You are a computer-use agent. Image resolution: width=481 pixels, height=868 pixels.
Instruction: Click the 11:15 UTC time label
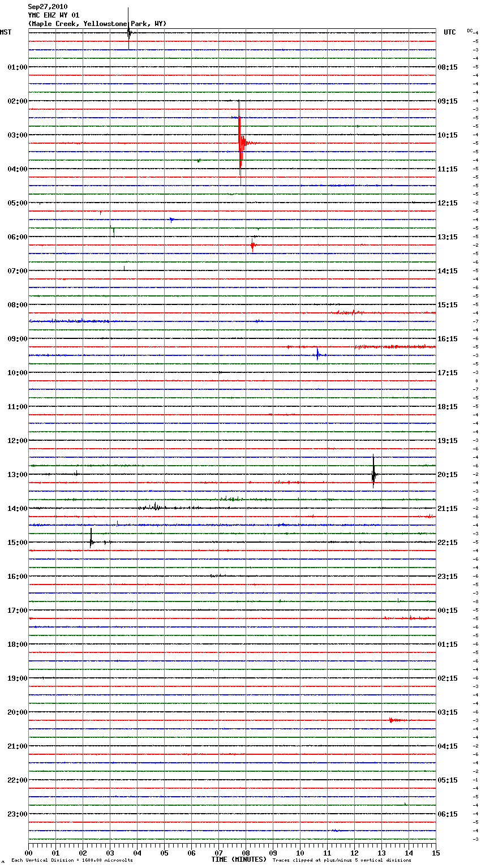[448, 169]
